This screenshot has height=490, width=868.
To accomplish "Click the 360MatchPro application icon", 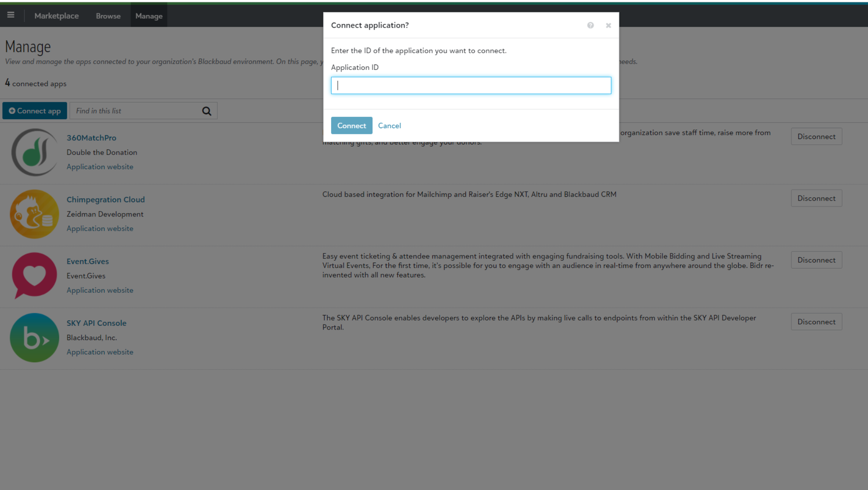I will click(34, 152).
